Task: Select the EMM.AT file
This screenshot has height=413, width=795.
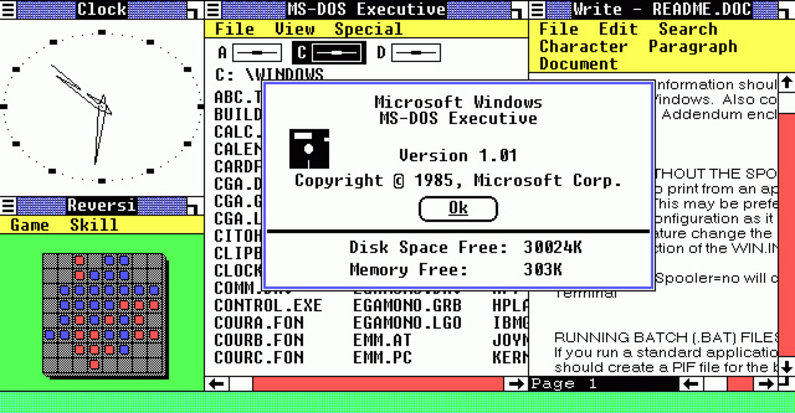Action: 382,340
